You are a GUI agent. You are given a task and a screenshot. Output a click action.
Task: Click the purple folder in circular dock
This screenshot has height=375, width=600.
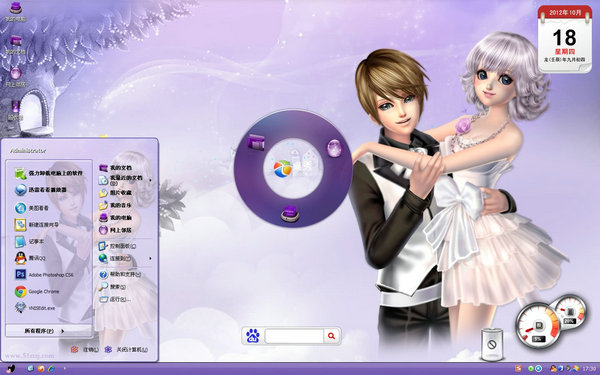(256, 142)
